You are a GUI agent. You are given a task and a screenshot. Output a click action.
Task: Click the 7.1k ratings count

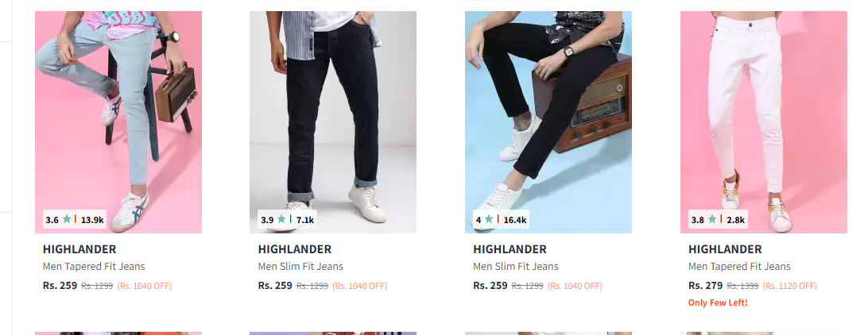[x=305, y=219]
